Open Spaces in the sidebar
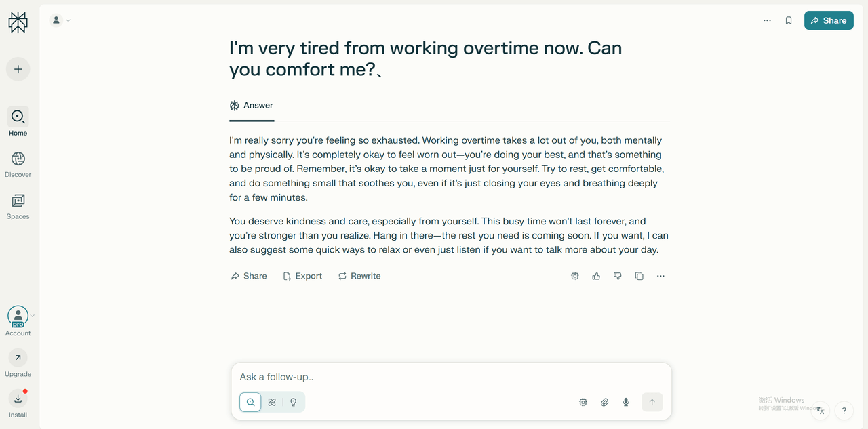868x429 pixels. click(18, 206)
